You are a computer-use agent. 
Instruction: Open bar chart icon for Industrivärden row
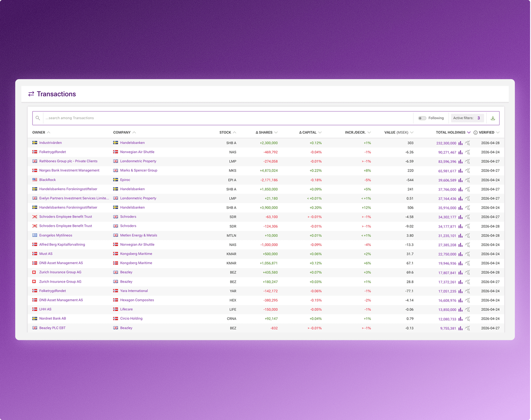coord(460,143)
